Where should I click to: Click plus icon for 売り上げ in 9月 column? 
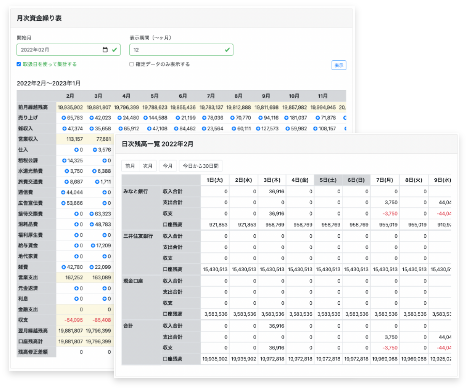click(260, 118)
